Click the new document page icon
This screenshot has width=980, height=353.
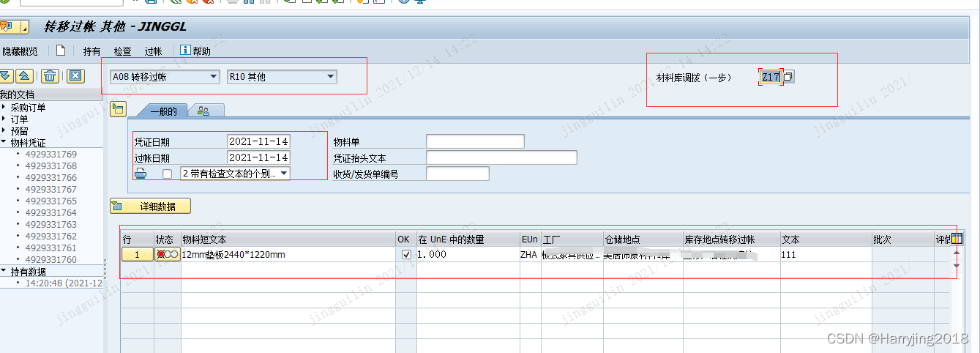[x=61, y=51]
